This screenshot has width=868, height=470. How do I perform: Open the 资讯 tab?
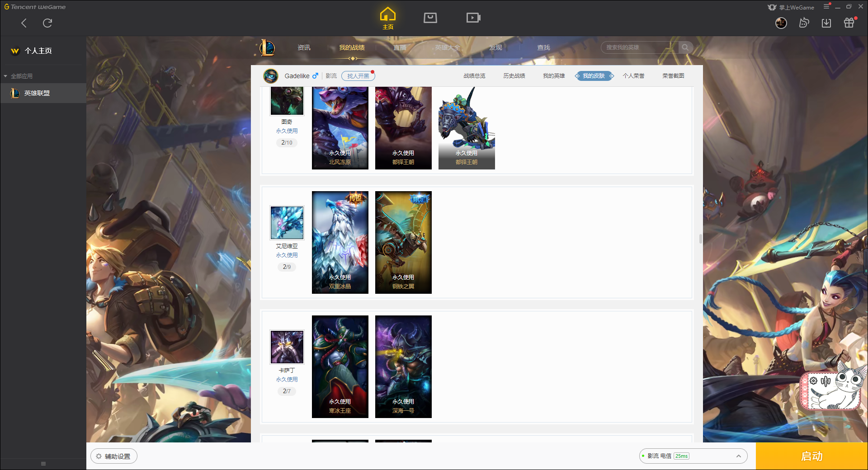(x=304, y=47)
